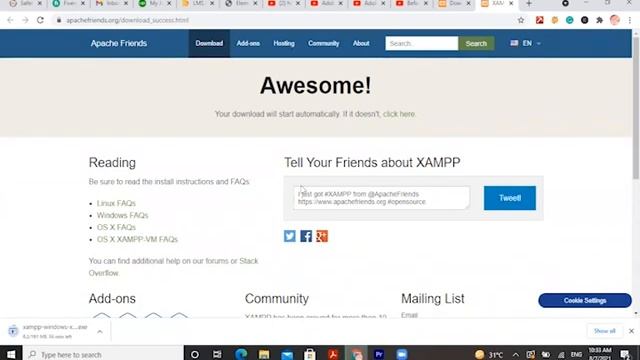Open the Community menu item
The width and height of the screenshot is (640, 360).
click(x=324, y=43)
